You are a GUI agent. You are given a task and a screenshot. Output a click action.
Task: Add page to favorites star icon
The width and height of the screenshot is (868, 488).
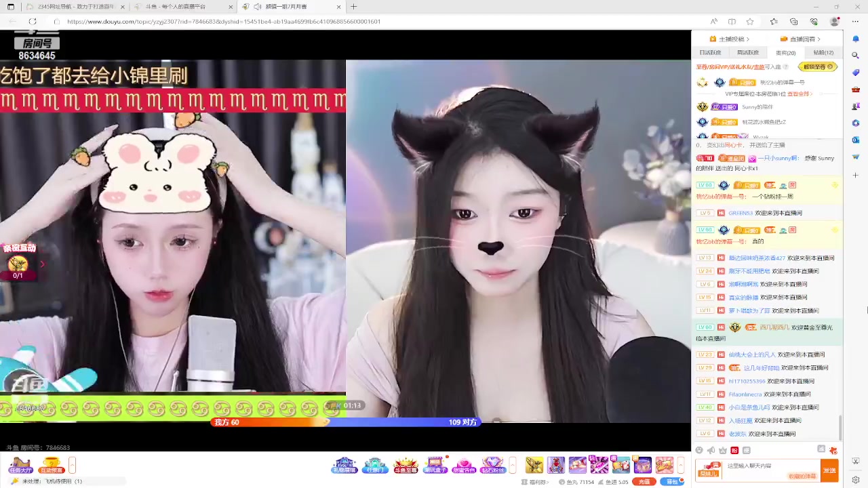[750, 22]
